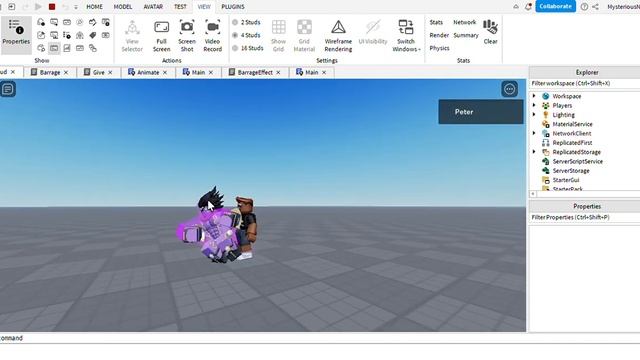
Task: Open the Barrage script tab
Action: 50,72
